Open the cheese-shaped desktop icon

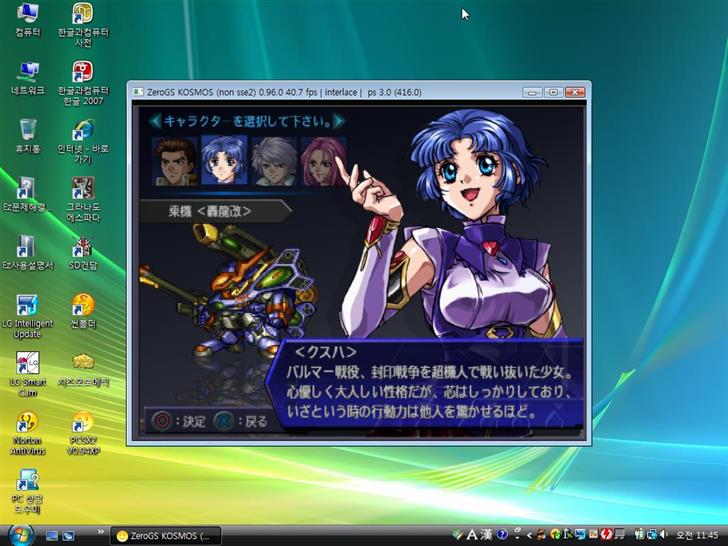coord(83,370)
